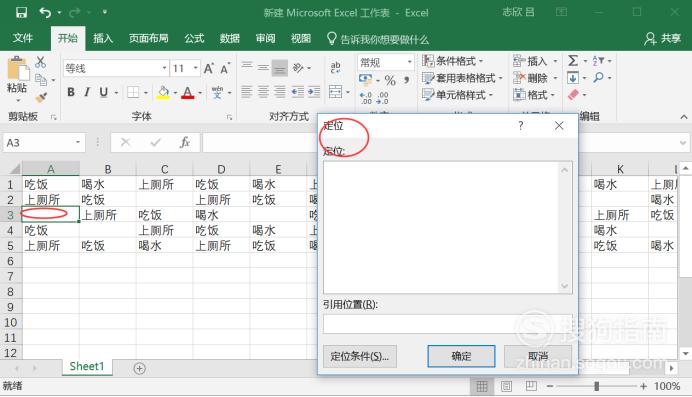Increase font size with large A
Viewport: 692px width, 397px height.
tap(208, 68)
